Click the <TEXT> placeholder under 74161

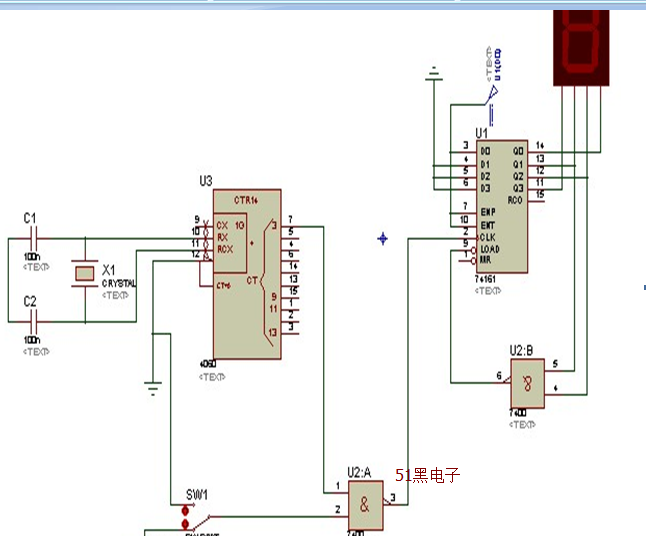click(x=488, y=291)
